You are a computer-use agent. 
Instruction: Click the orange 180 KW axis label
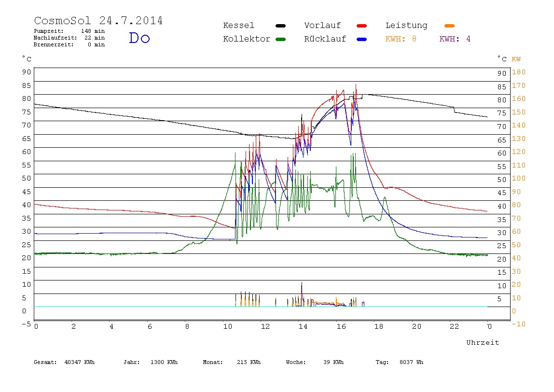519,72
